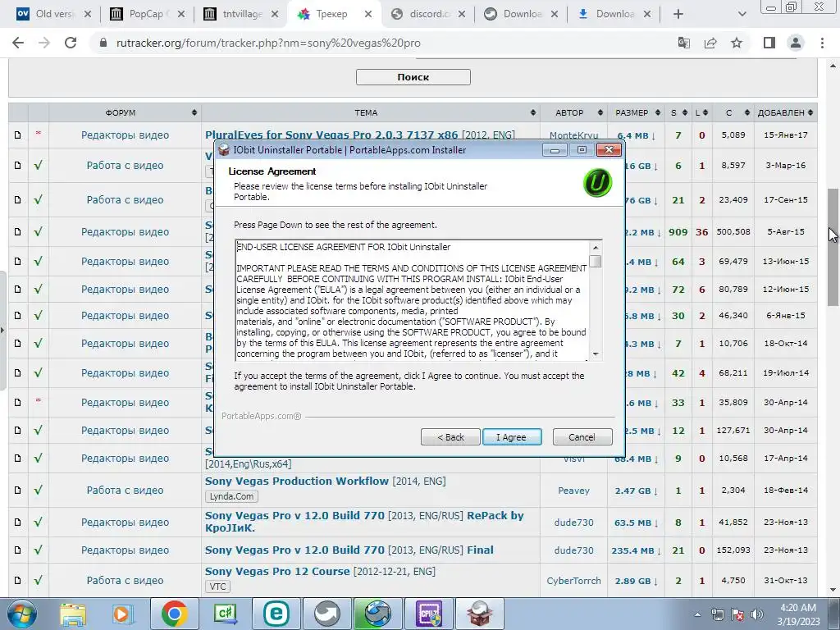Sort table by ДОБАВЛЕН column
Screen dimensions: 840x630
click(x=785, y=112)
